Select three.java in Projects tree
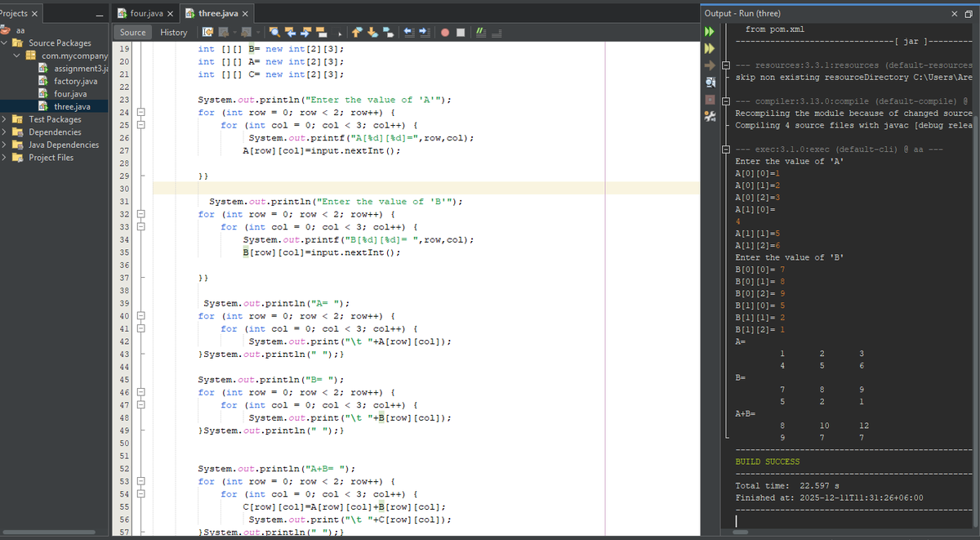This screenshot has height=540, width=980. click(x=65, y=107)
